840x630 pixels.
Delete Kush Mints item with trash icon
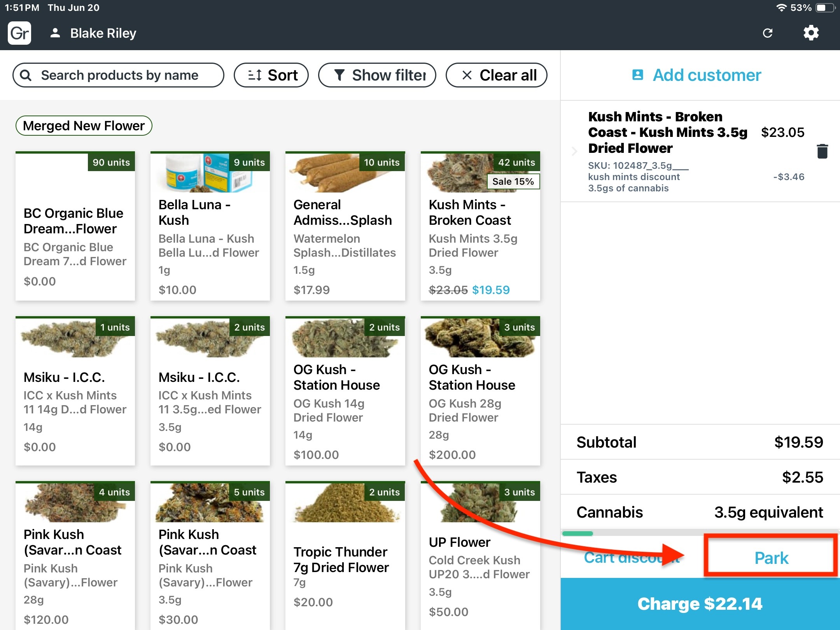pos(822,151)
